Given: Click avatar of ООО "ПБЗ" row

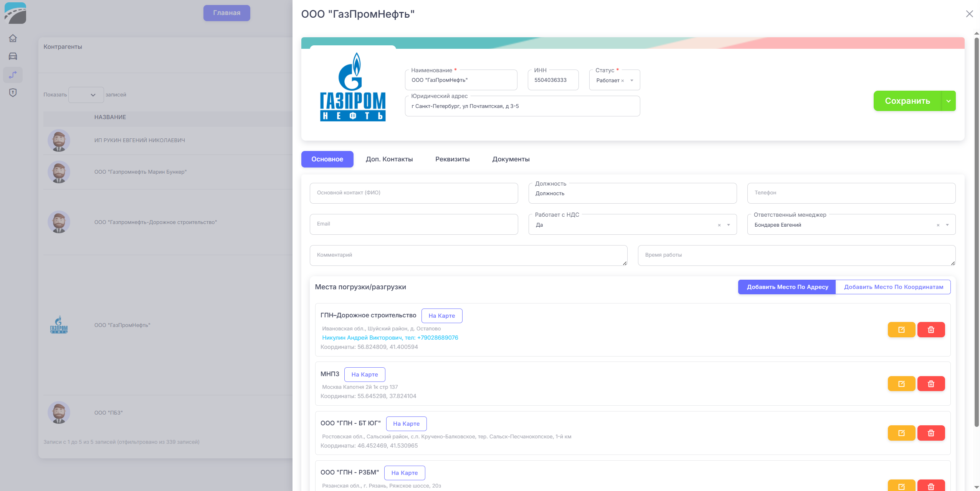Looking at the screenshot, I should pos(59,413).
